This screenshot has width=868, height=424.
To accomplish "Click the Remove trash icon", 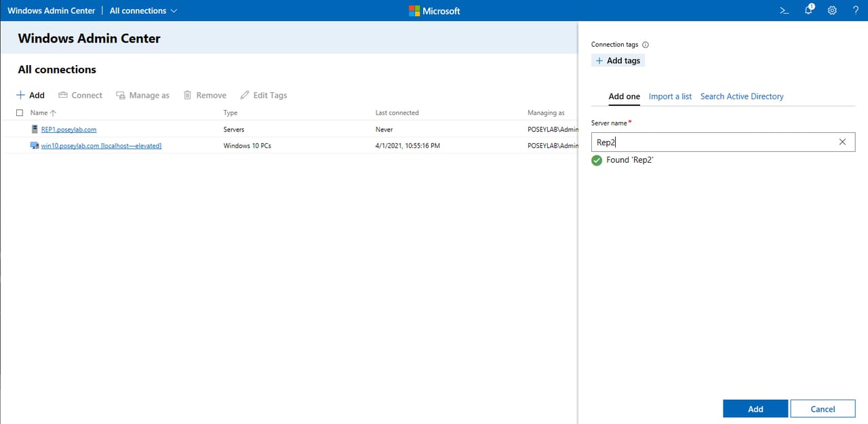I will tap(188, 95).
